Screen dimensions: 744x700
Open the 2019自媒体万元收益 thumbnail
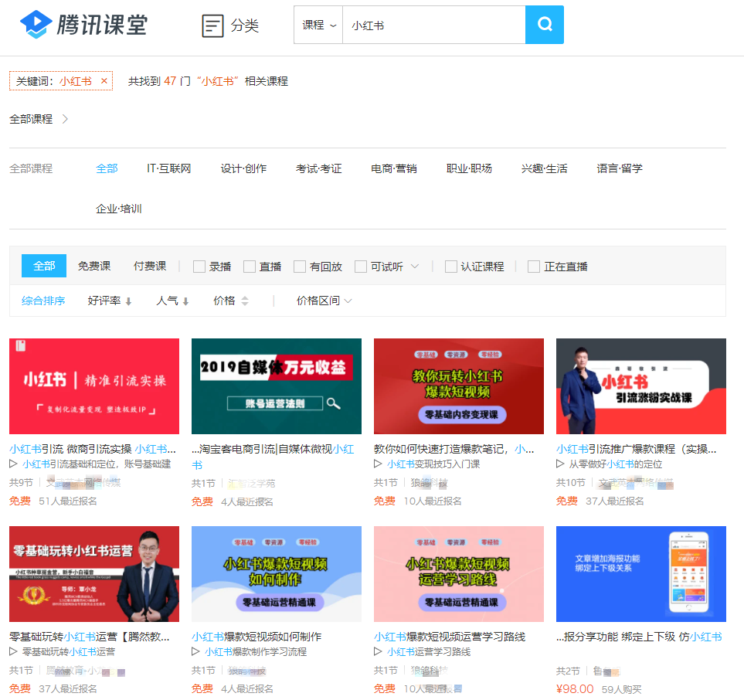tap(276, 386)
